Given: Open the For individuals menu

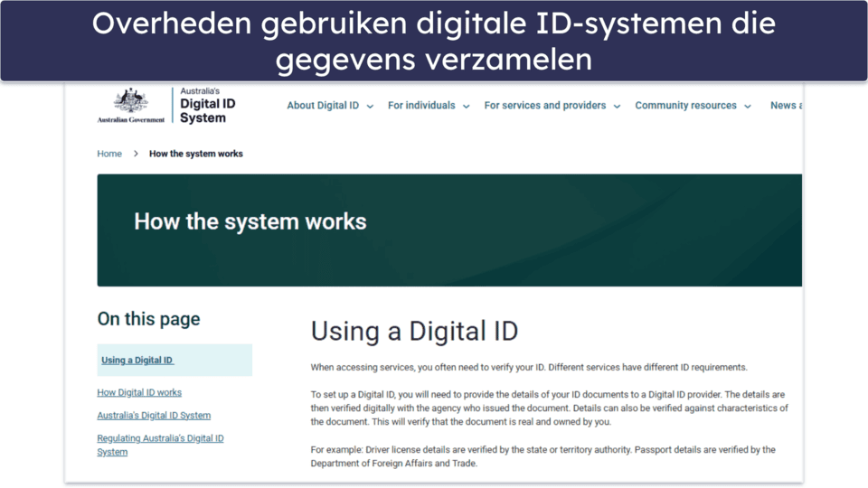Looking at the screenshot, I should tap(421, 105).
